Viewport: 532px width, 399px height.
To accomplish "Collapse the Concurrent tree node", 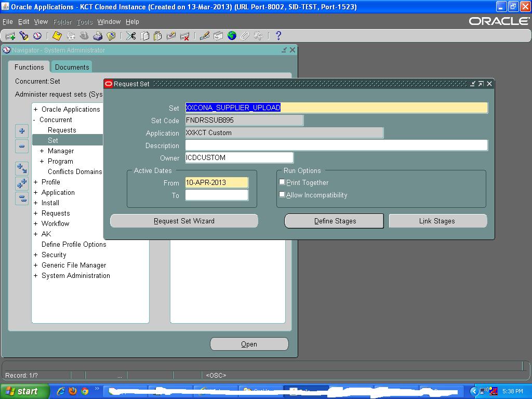I will [x=34, y=120].
